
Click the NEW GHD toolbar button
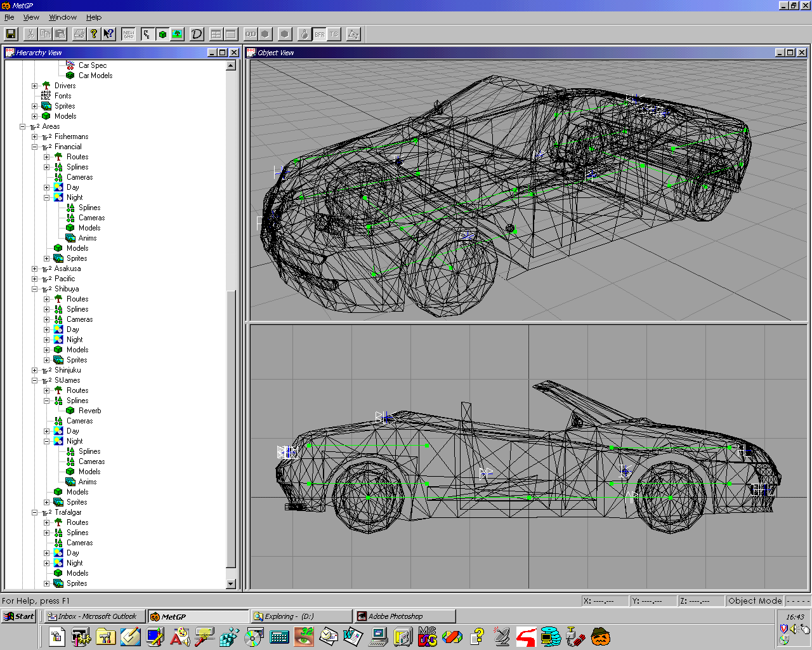click(x=129, y=34)
